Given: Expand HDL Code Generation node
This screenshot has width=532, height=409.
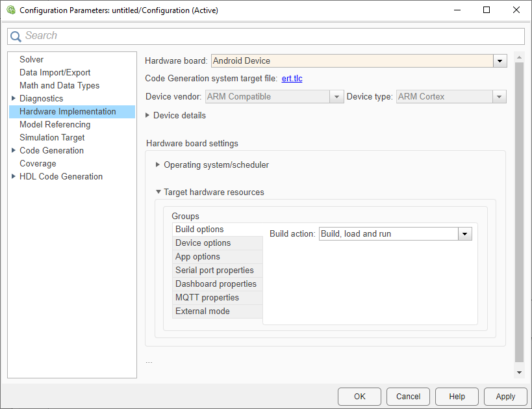Looking at the screenshot, I should click(14, 176).
